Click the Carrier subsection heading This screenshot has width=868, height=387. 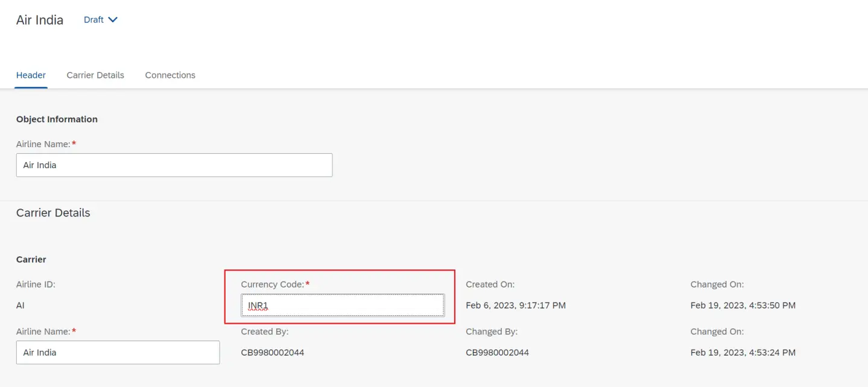tap(31, 259)
